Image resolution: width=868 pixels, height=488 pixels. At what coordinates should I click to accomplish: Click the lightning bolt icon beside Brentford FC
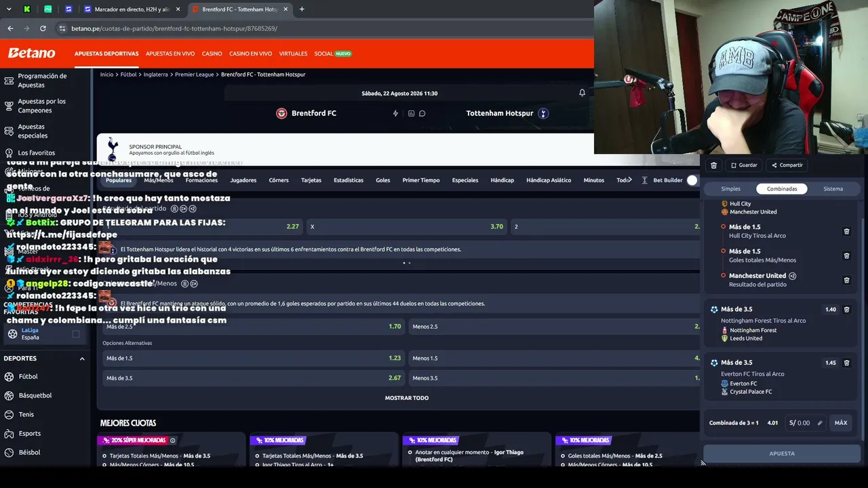395,113
